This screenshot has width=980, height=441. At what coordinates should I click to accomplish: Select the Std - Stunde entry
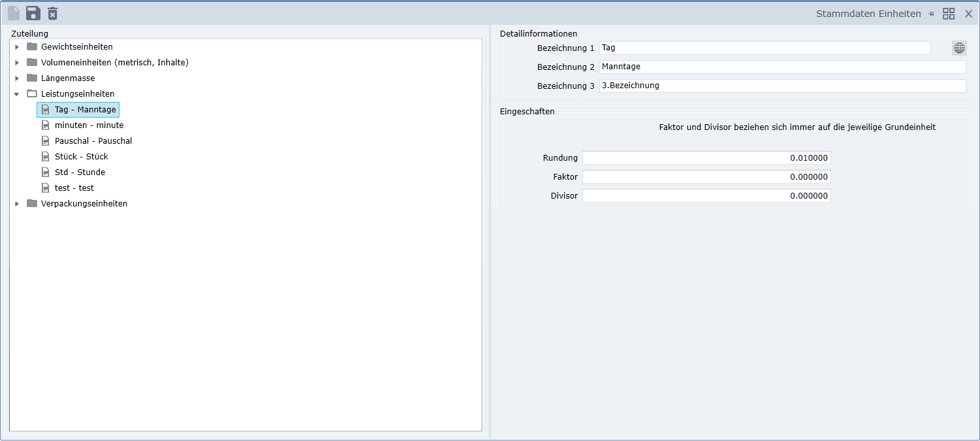[80, 172]
